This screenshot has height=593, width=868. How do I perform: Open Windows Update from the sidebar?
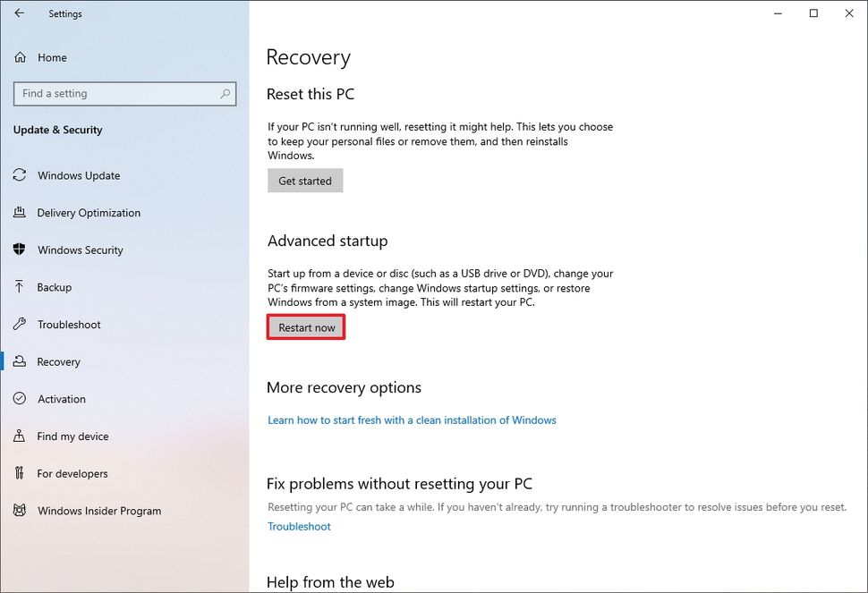pos(79,175)
